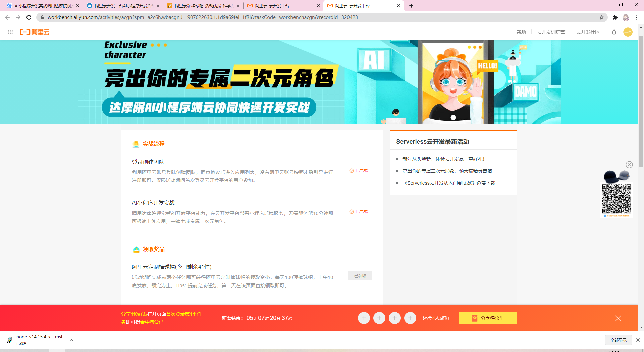Close the 阿里云领棒球帽 tab
644x352 pixels.
click(x=238, y=6)
